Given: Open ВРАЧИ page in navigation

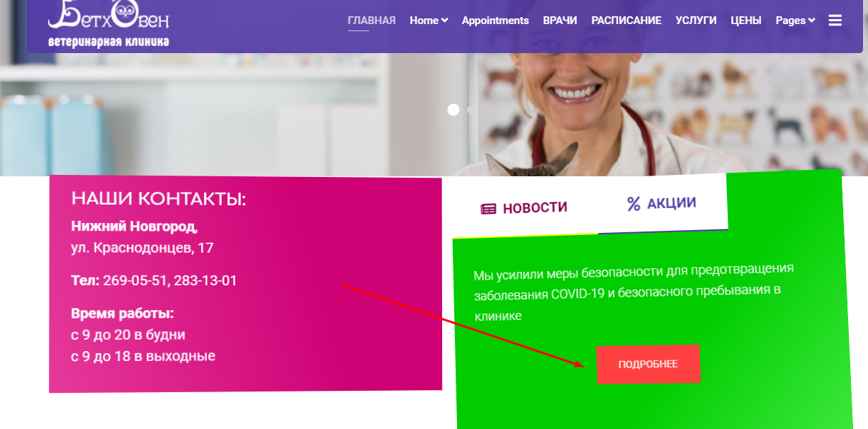Looking at the screenshot, I should (x=560, y=21).
